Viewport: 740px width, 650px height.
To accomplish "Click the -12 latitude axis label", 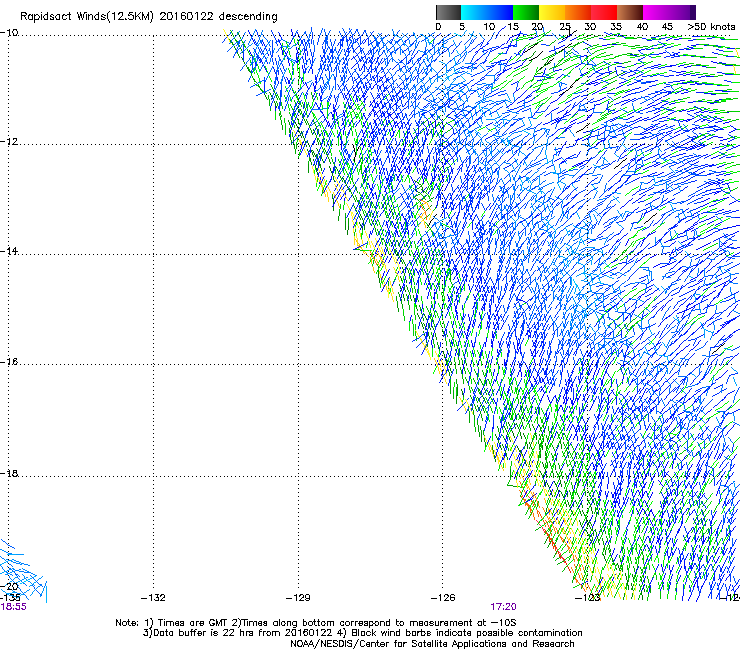I will coord(9,141).
